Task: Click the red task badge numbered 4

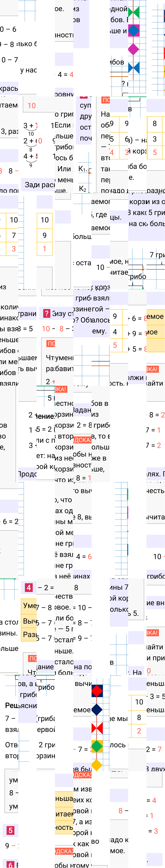Action: tap(29, 588)
